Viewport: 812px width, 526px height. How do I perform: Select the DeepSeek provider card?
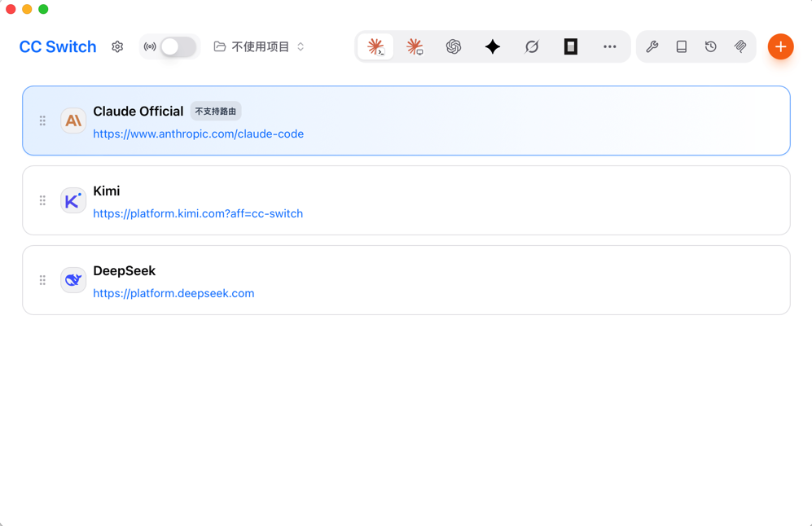[406, 280]
